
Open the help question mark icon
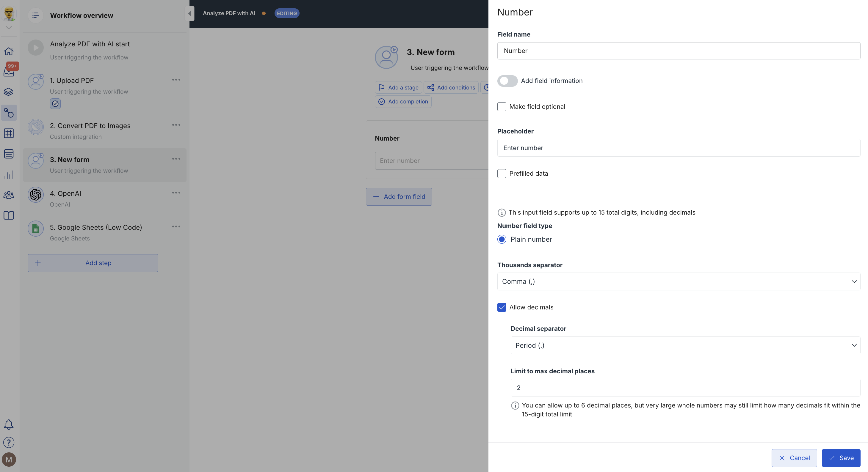[x=9, y=442]
